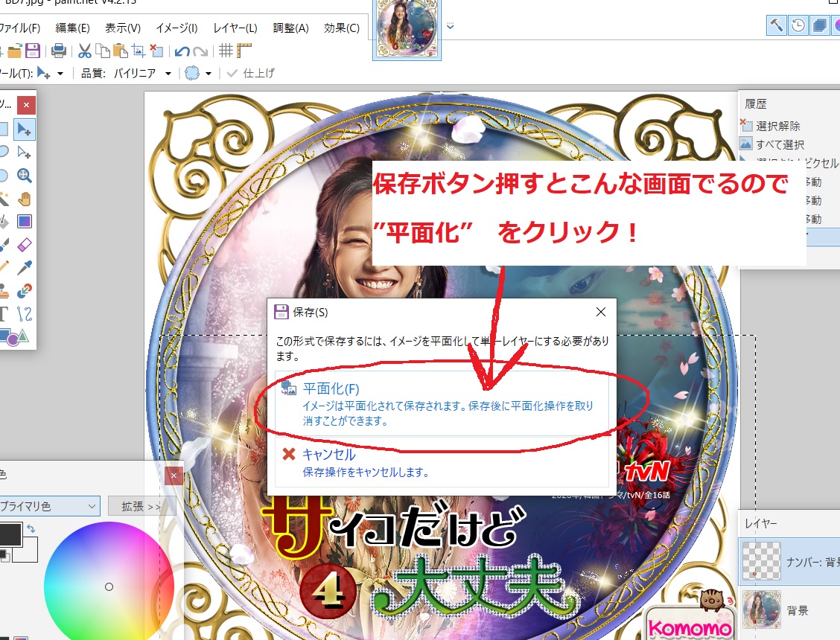840x640 pixels.
Task: Click the purple Save floppy icon
Action: tap(33, 51)
